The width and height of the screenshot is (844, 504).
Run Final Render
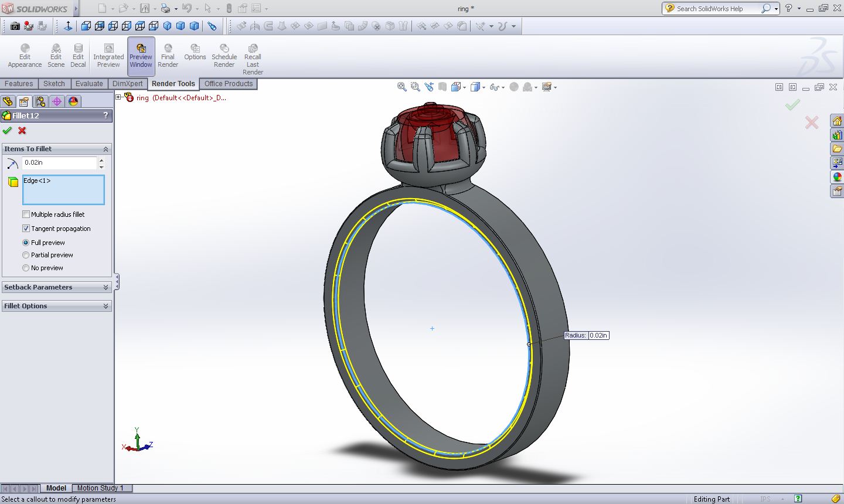click(x=168, y=56)
